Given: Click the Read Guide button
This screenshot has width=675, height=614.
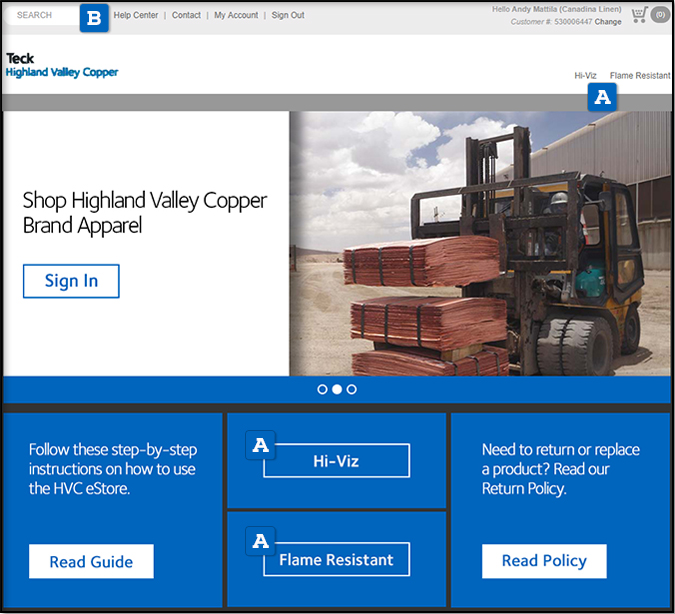Looking at the screenshot, I should (91, 562).
